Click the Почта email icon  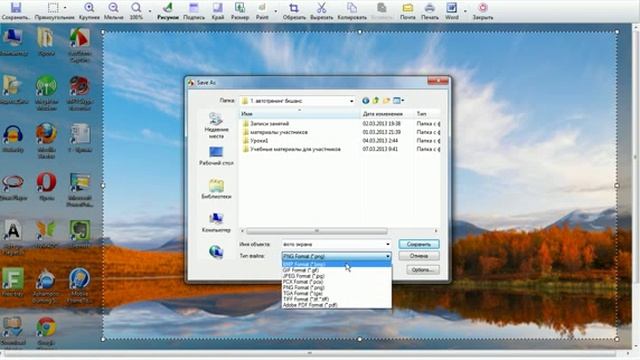[x=407, y=8]
